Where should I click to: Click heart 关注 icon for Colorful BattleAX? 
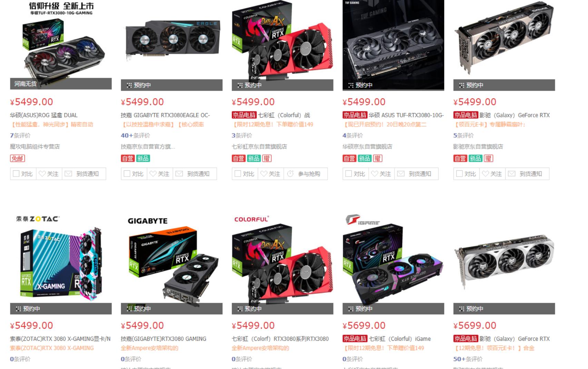pos(264,174)
